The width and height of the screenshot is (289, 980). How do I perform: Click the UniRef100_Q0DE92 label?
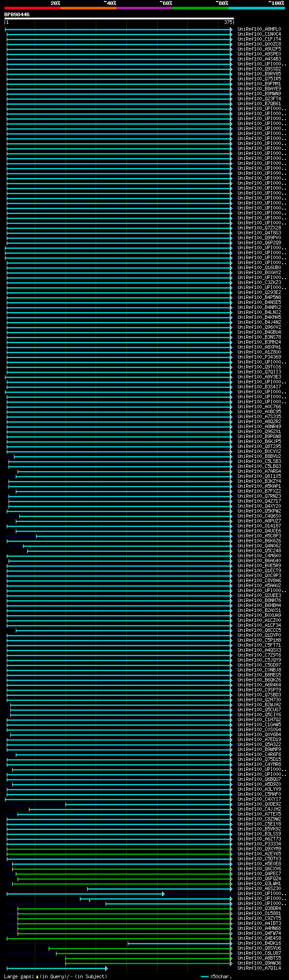pos(259,804)
